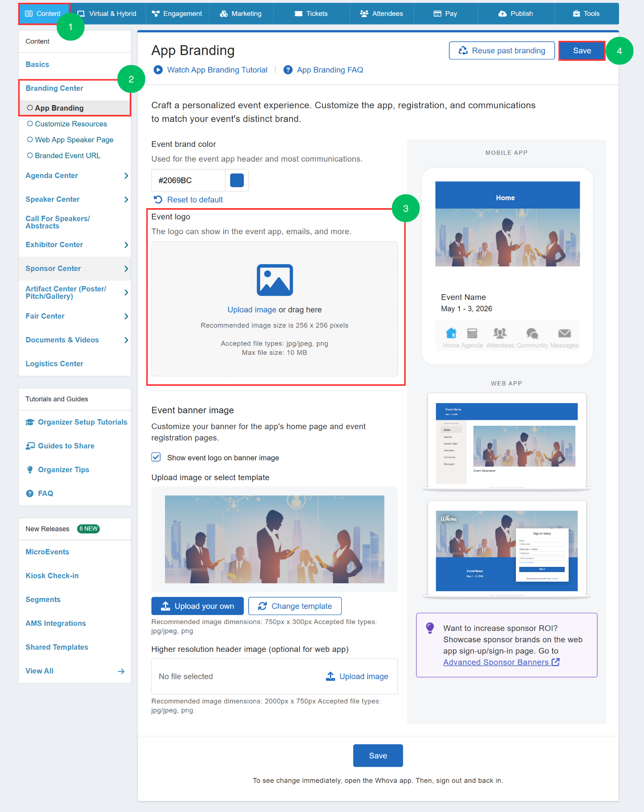
Task: Click the Marketing nav icon
Action: (x=224, y=14)
